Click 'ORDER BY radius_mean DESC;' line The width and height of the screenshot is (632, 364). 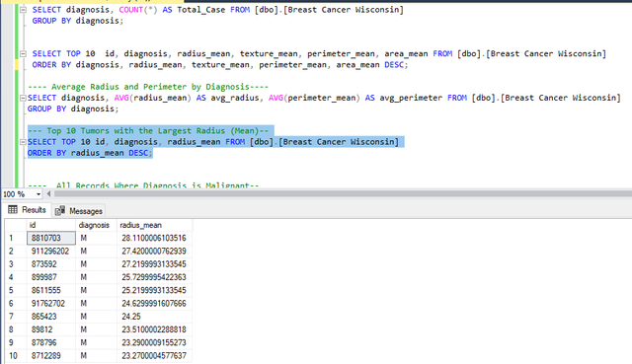point(90,153)
